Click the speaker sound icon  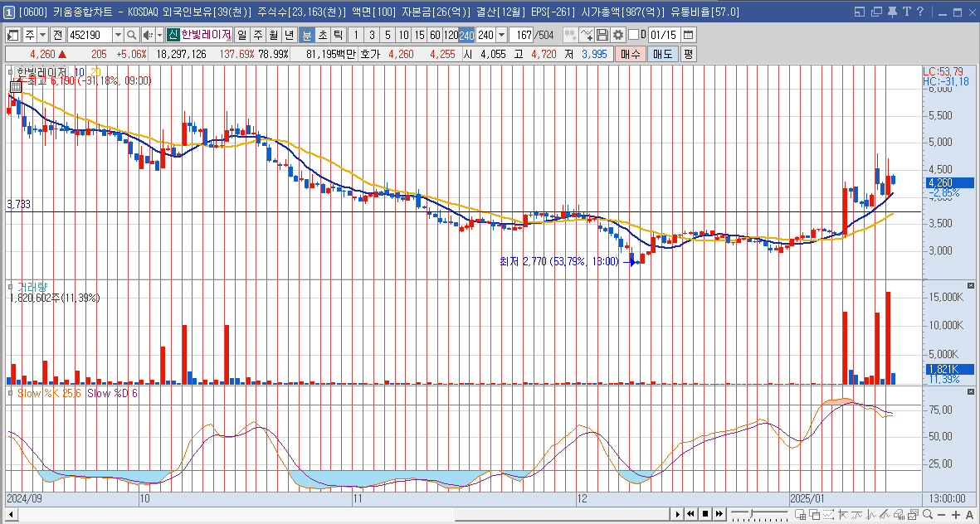point(148,35)
